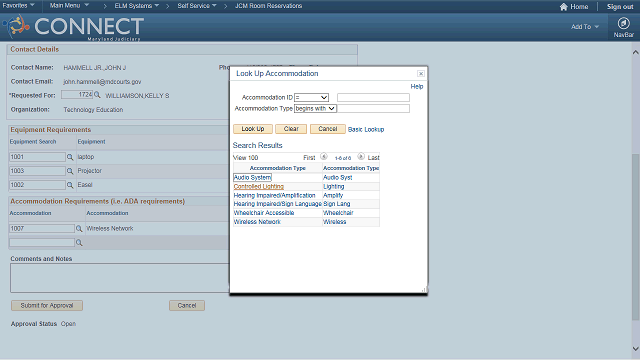
Task: Click the Lighting short description cell
Action: (x=334, y=187)
